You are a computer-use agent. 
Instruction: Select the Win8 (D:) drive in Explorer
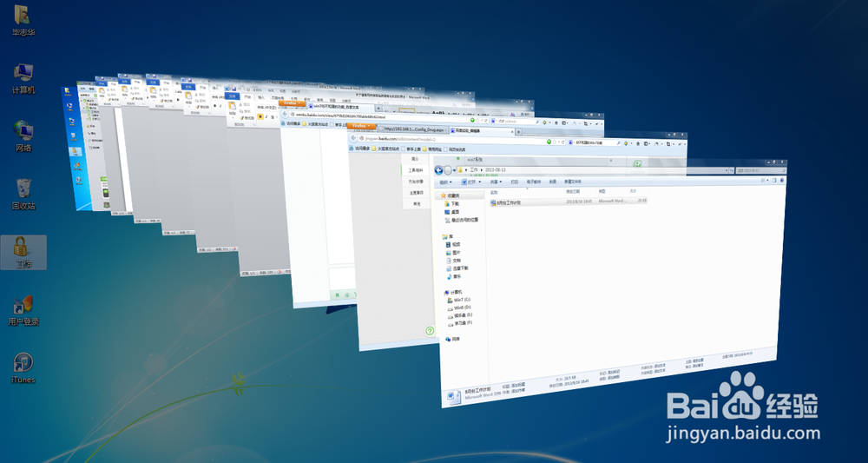click(461, 308)
